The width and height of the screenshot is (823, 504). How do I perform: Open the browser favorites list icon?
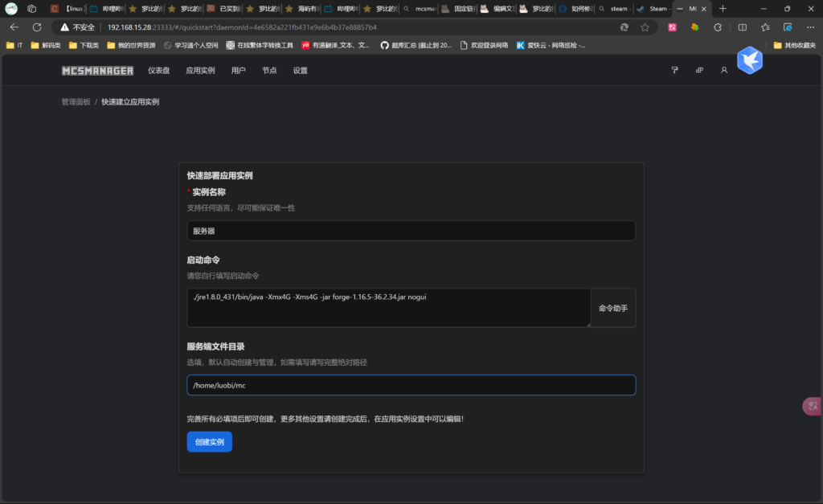765,27
